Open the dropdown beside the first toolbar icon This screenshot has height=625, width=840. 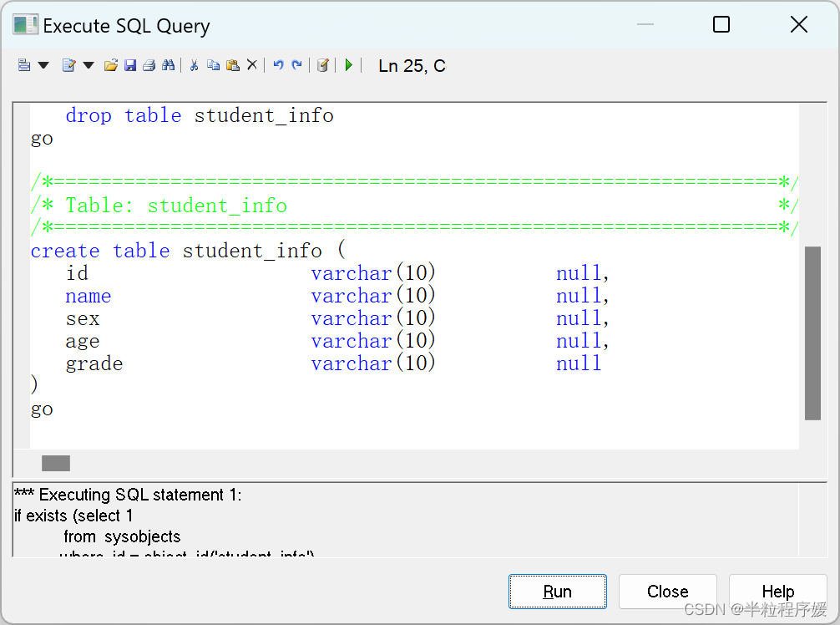tap(44, 64)
